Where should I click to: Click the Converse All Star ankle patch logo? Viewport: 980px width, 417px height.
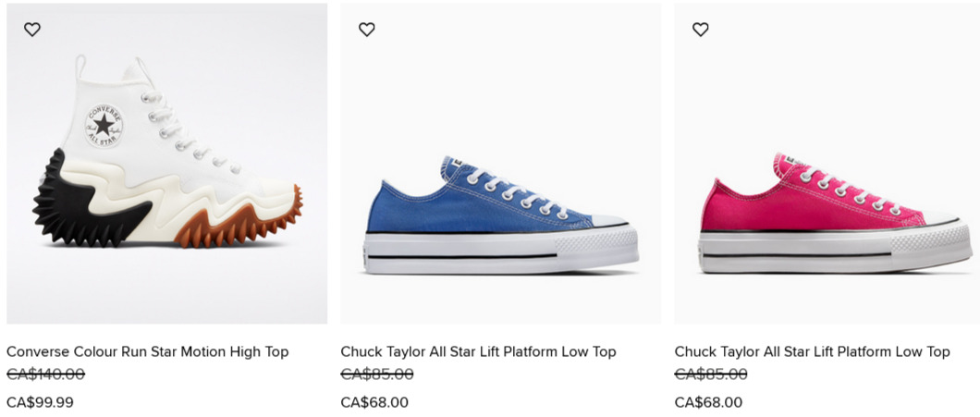click(x=104, y=126)
